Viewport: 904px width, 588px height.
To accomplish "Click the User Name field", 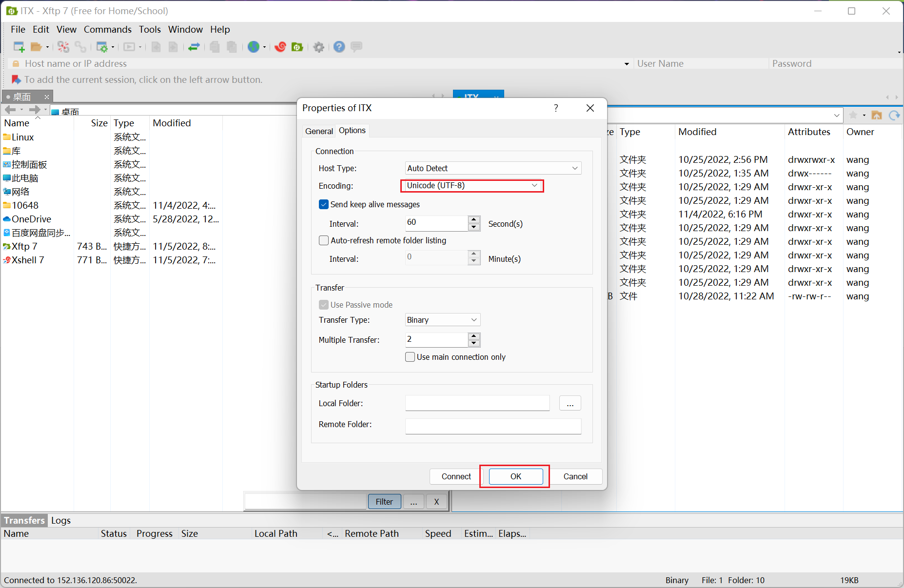I will (701, 64).
